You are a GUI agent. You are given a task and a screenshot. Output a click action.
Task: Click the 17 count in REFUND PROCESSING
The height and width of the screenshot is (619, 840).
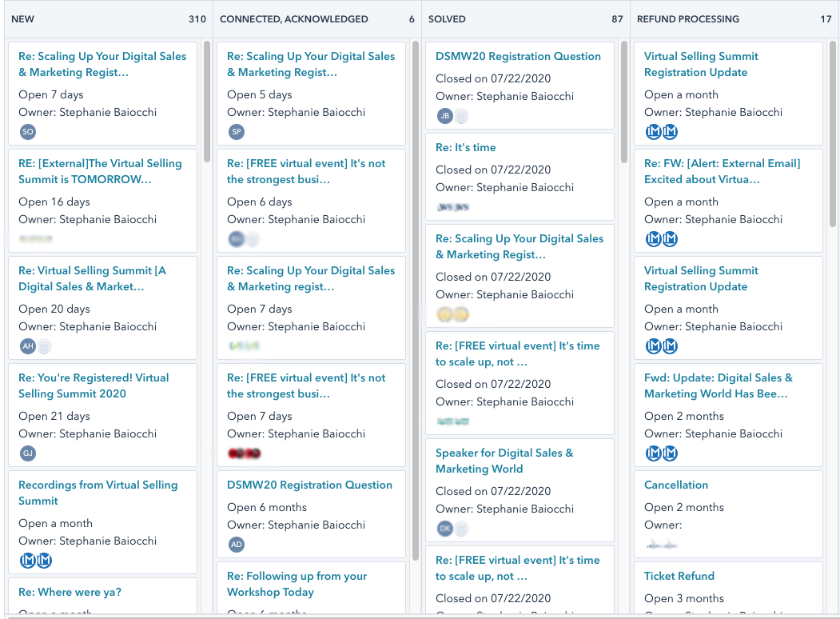826,18
